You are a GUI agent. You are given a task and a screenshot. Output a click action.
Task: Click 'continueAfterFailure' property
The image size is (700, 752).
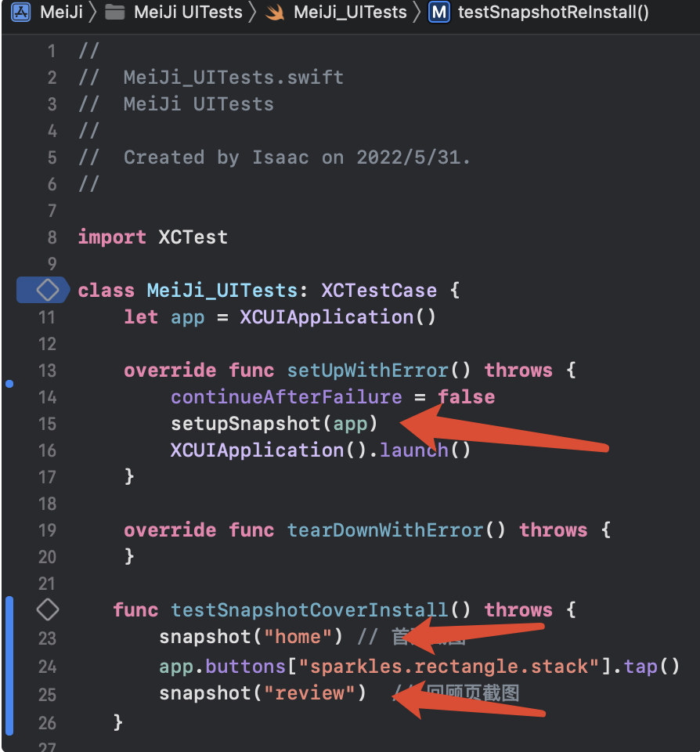tap(287, 397)
